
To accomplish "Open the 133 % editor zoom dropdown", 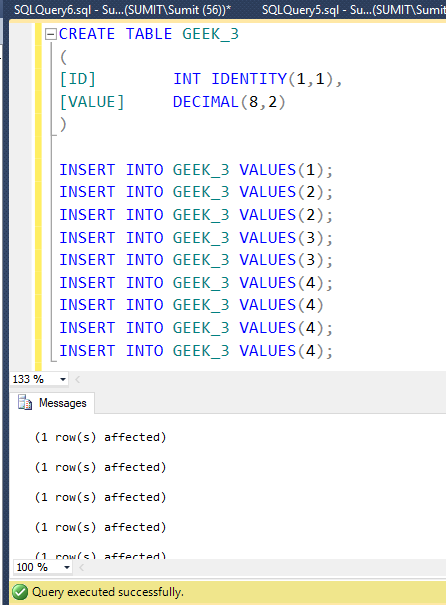I will click(63, 379).
